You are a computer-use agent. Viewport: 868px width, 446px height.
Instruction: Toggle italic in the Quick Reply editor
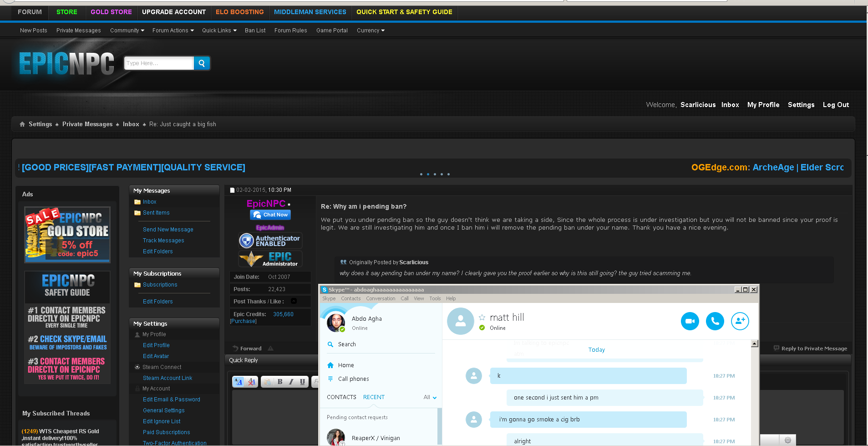coord(291,382)
